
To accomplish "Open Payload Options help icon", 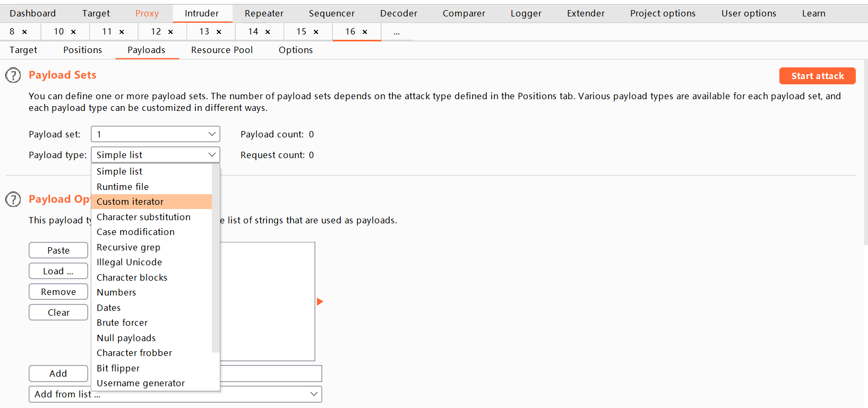I will coord(13,199).
